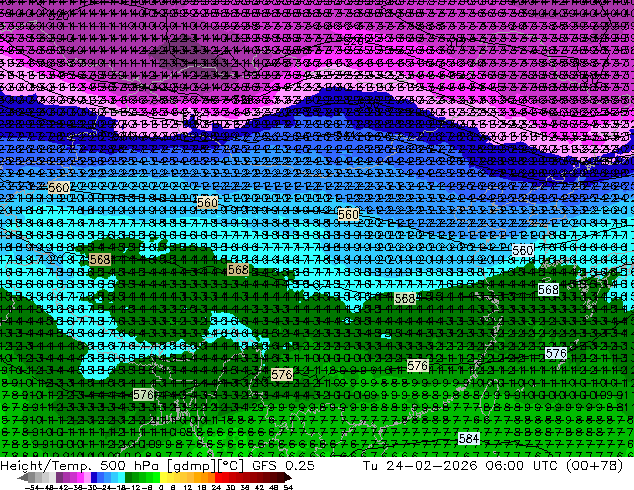634x490 pixels.
Task: Click the '-54' legend scale value
Action: click(32, 487)
